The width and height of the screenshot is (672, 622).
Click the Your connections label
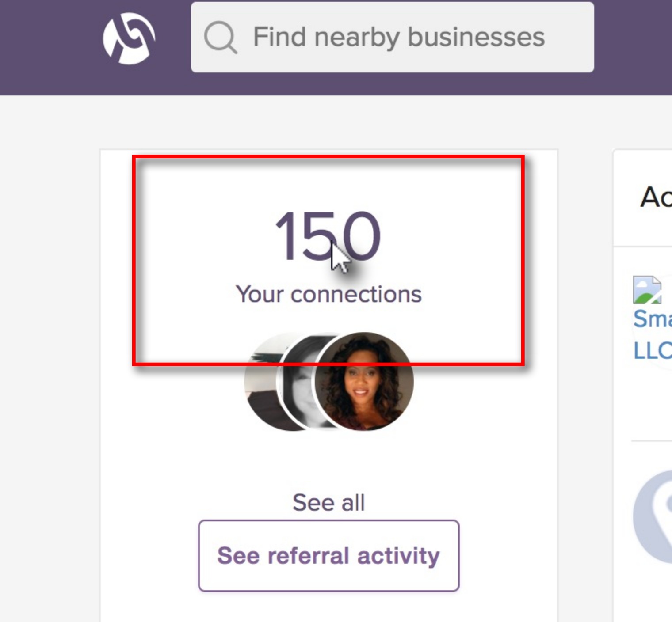click(x=328, y=294)
